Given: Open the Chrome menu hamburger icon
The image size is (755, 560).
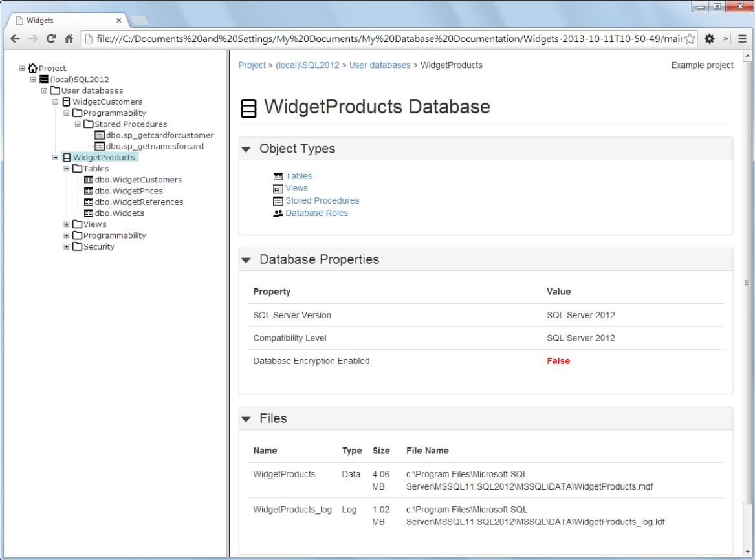Looking at the screenshot, I should click(742, 39).
